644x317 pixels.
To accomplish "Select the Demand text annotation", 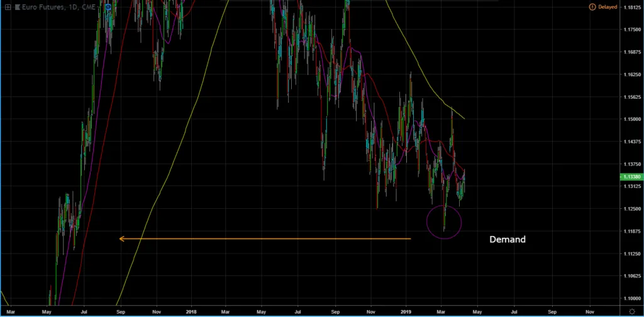I will pyautogui.click(x=508, y=240).
